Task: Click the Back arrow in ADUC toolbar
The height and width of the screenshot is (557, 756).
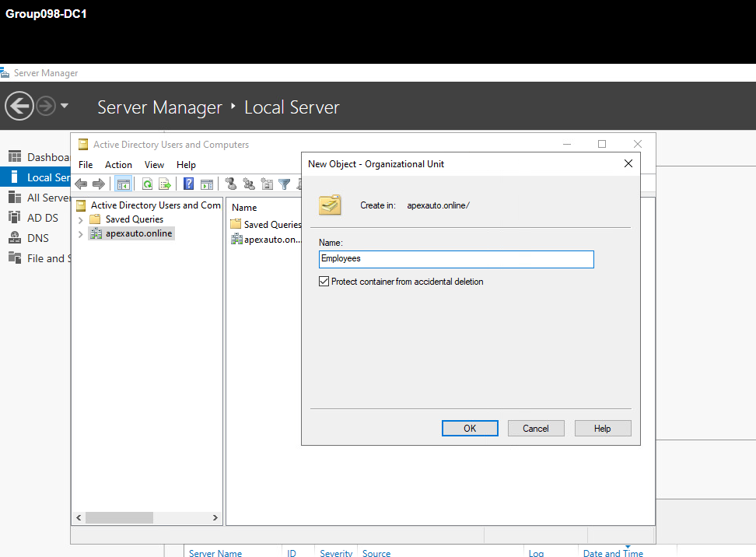Action: 81,184
